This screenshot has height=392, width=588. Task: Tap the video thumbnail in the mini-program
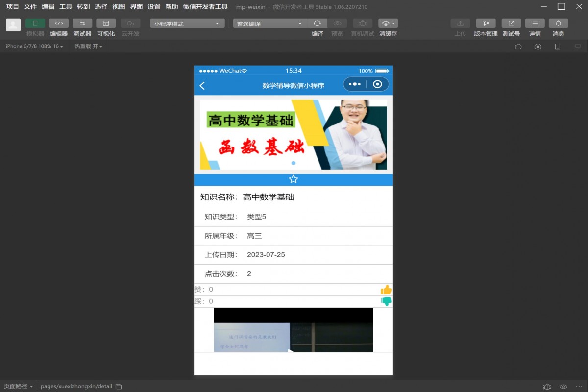pos(293,329)
